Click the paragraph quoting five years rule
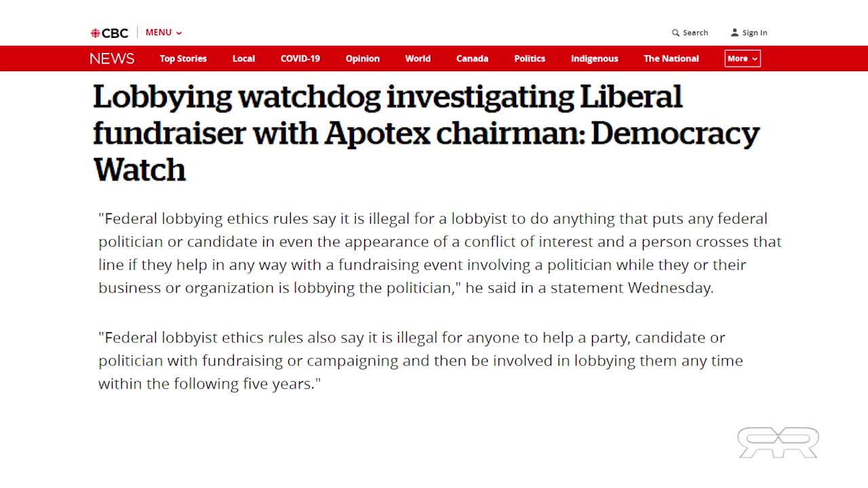Image resolution: width=868 pixels, height=488 pixels. (x=420, y=360)
